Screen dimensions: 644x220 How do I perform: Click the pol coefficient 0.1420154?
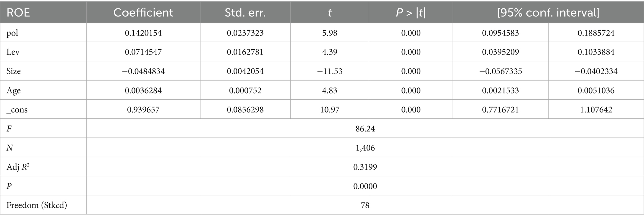[x=143, y=33]
